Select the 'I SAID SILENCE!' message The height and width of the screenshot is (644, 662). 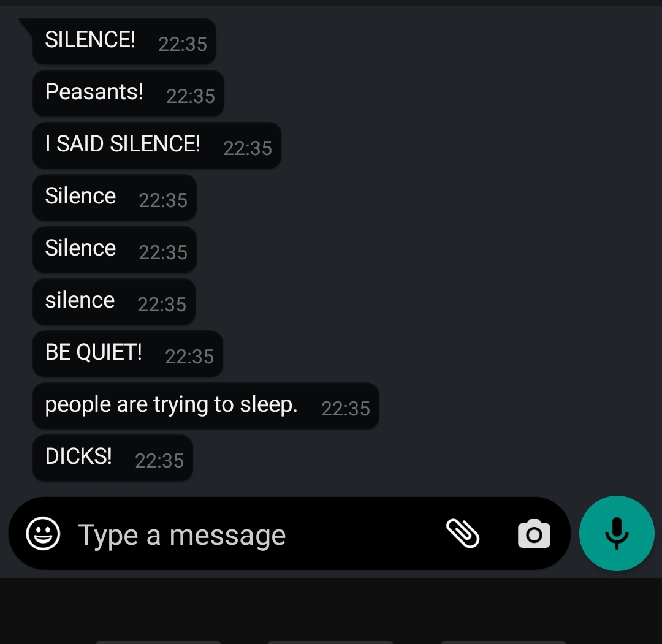157,145
